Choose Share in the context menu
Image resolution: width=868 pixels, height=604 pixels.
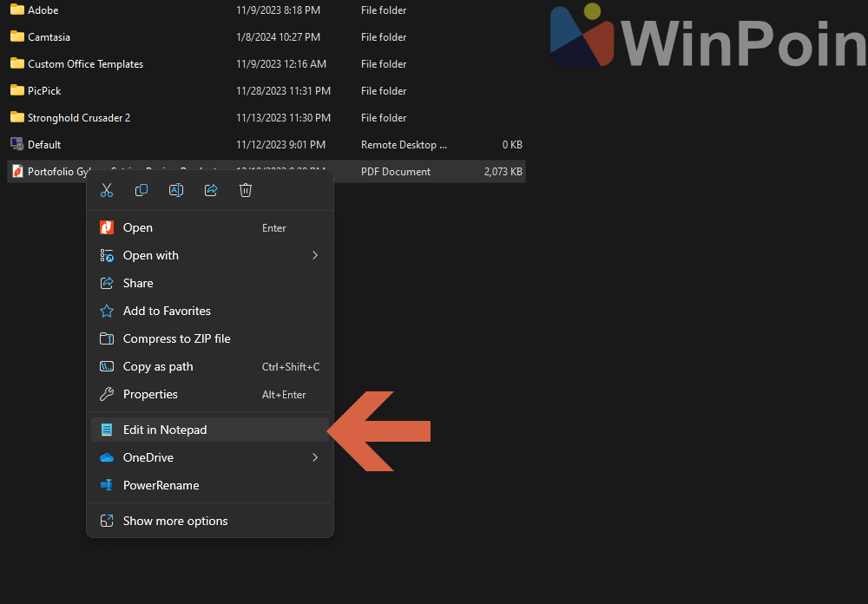click(138, 284)
